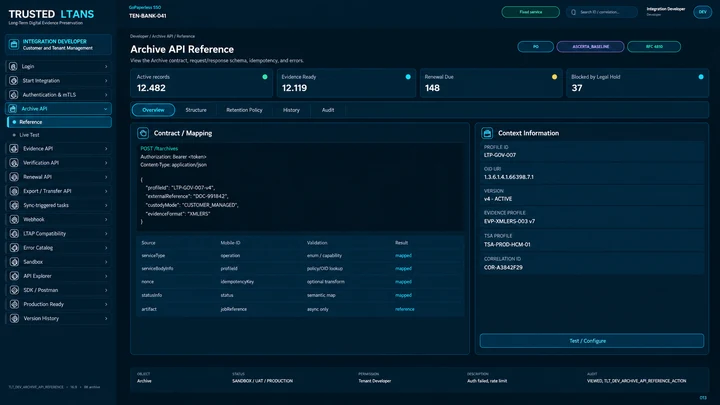
Task: Click the 'POST /ltarchives' code line
Action: click(x=159, y=149)
